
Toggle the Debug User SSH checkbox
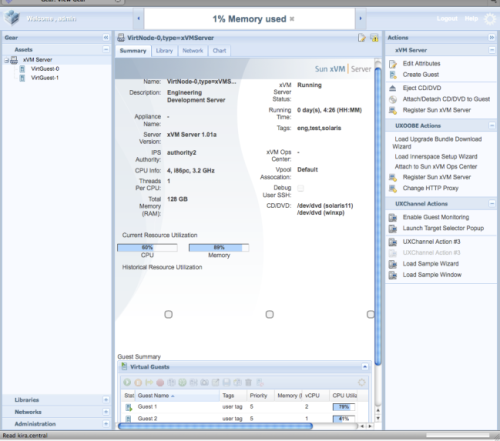[x=301, y=188]
